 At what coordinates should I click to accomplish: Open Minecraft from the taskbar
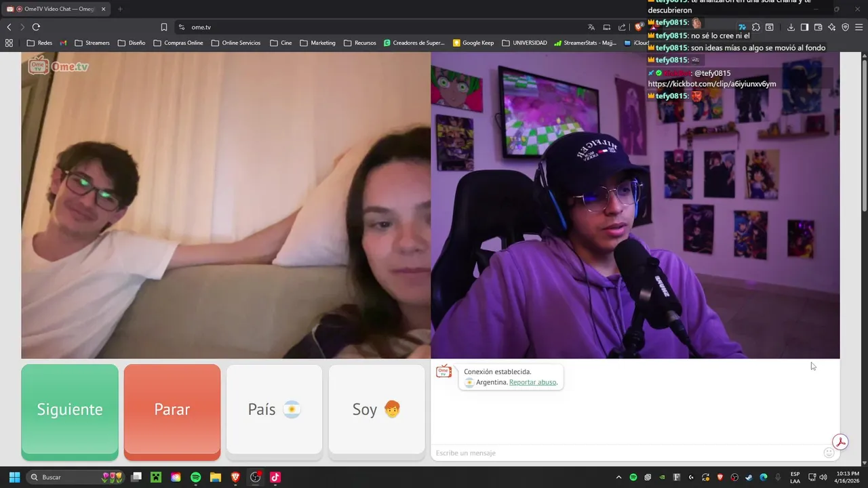156,477
